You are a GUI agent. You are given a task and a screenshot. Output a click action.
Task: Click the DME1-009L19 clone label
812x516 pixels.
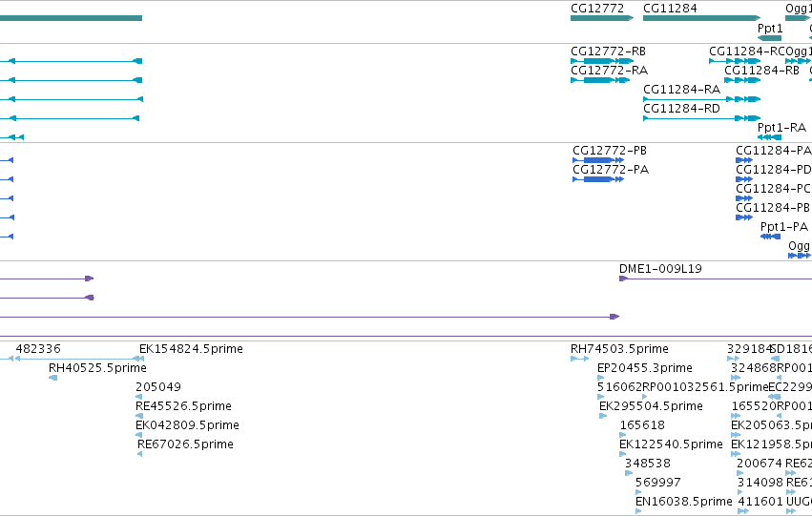coord(660,269)
